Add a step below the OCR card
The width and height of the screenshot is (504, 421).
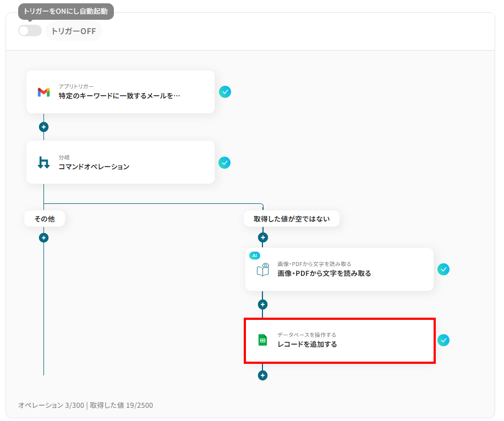[x=262, y=304]
